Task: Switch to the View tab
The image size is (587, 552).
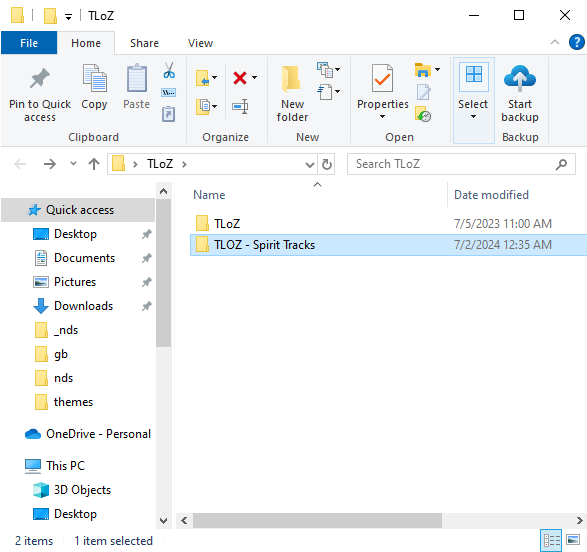Action: click(x=200, y=43)
